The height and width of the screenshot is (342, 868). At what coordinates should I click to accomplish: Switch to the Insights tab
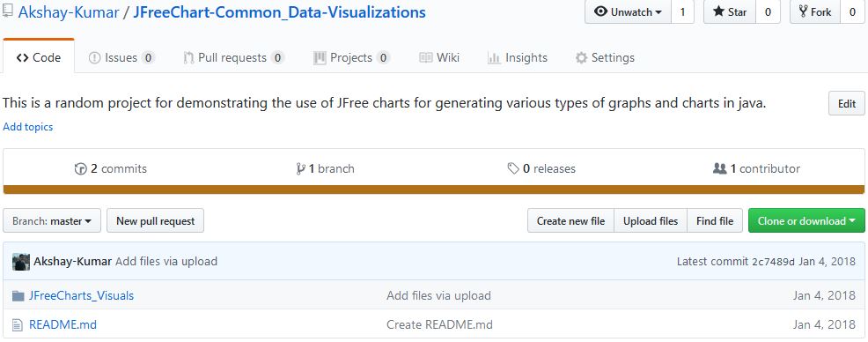[517, 57]
